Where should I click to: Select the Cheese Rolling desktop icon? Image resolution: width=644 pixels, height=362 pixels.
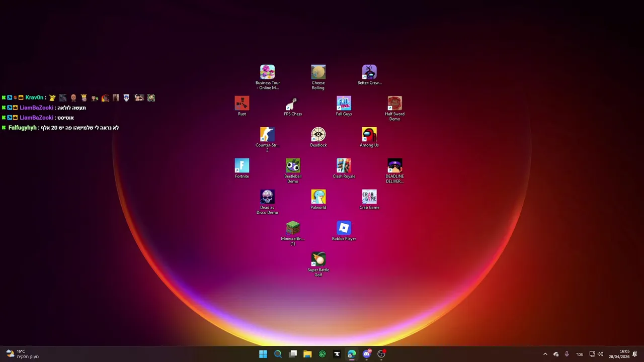click(318, 77)
